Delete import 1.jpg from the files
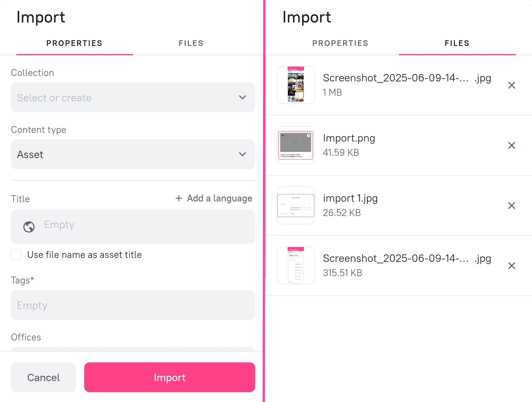532x402 pixels. coord(512,205)
